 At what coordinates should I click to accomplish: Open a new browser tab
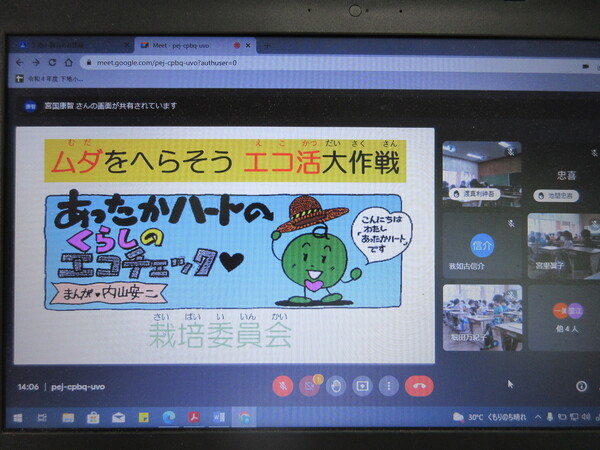click(x=267, y=45)
